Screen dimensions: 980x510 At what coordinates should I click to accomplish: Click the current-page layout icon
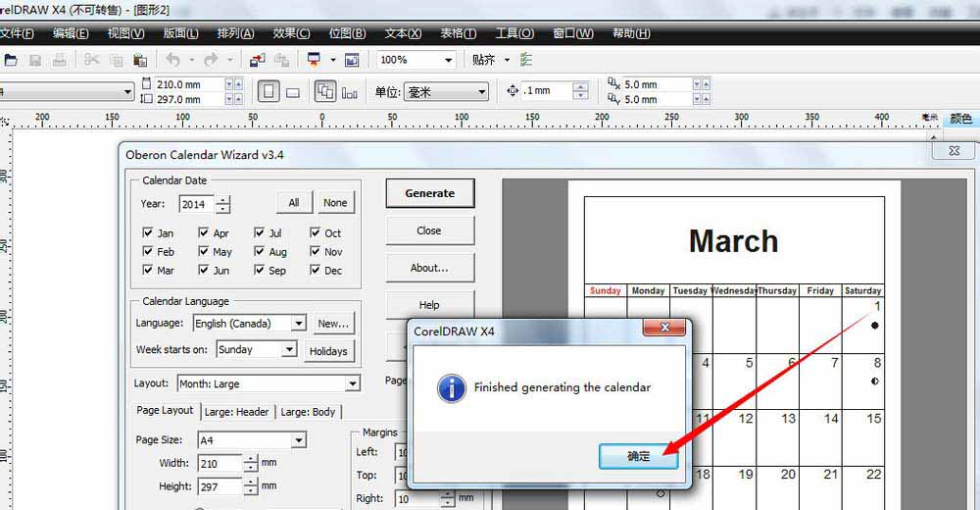[x=350, y=92]
